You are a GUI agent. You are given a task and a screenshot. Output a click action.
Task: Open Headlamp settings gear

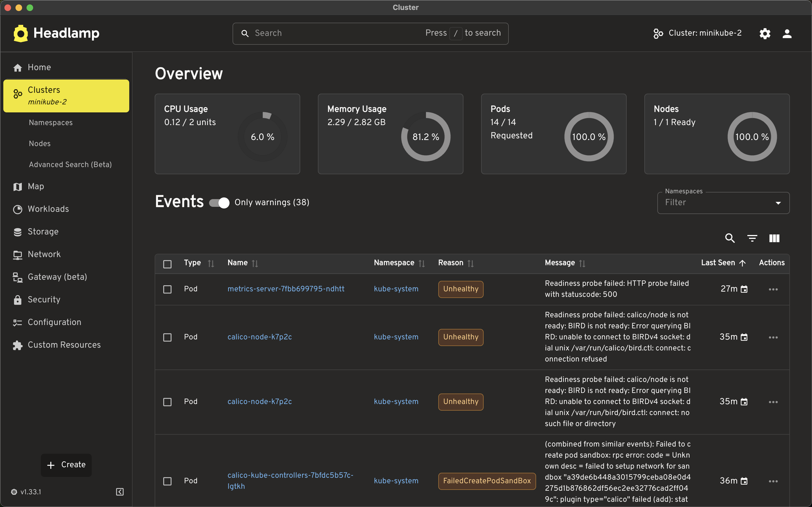click(x=765, y=33)
